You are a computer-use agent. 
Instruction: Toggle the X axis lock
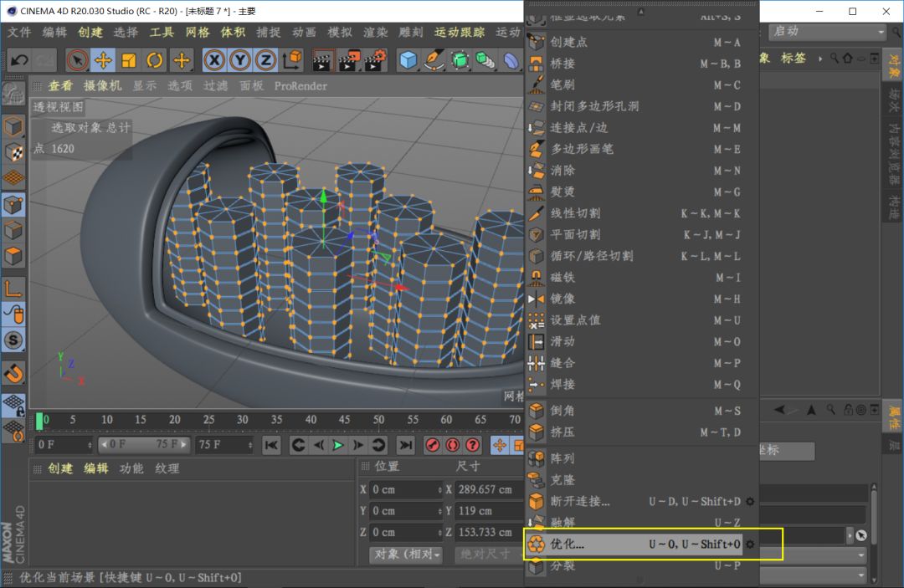click(214, 60)
